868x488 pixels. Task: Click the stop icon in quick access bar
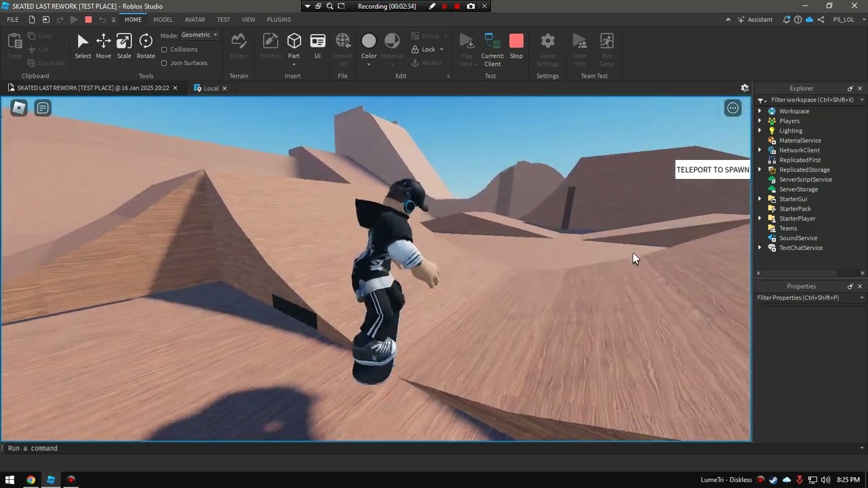tap(88, 20)
